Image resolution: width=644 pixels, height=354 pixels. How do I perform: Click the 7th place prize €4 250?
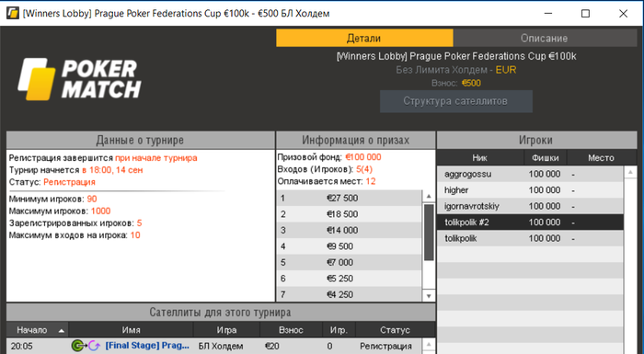click(340, 294)
